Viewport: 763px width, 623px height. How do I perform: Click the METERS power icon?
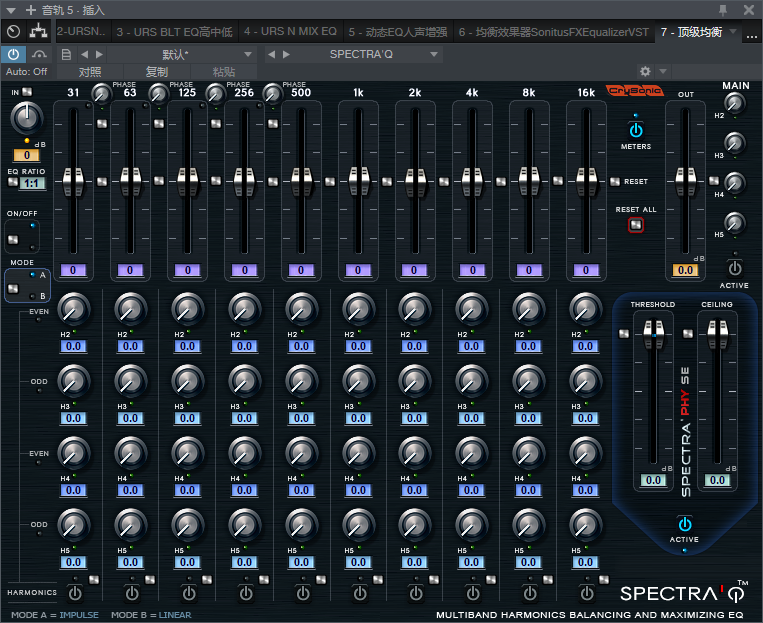pyautogui.click(x=636, y=130)
